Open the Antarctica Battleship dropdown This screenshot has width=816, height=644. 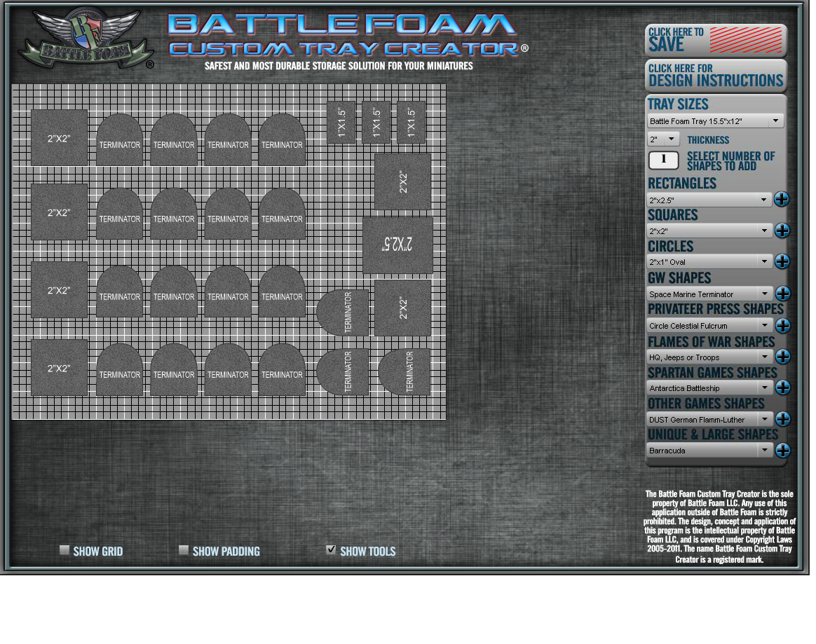[709, 388]
